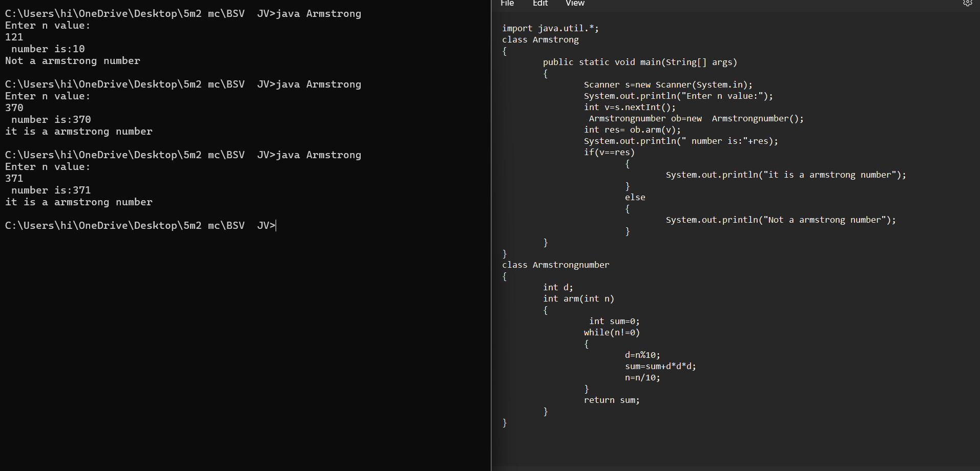This screenshot has height=471, width=980.
Task: Click the 'it is a armstrong number' output
Action: [x=79, y=131]
